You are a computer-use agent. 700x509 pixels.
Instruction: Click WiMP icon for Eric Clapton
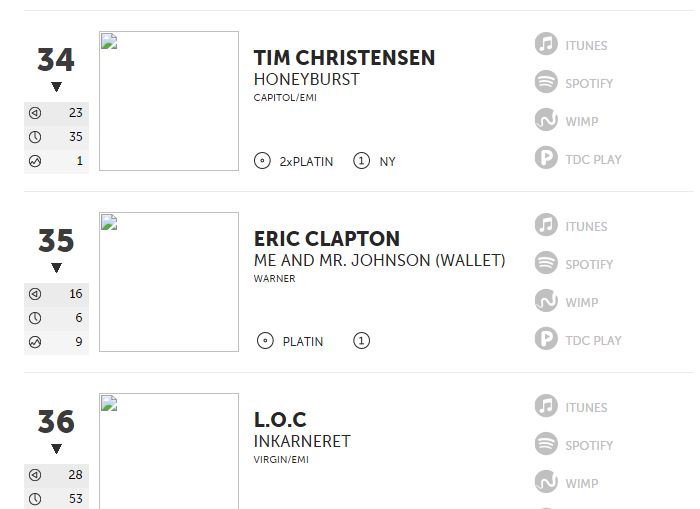[x=546, y=300]
